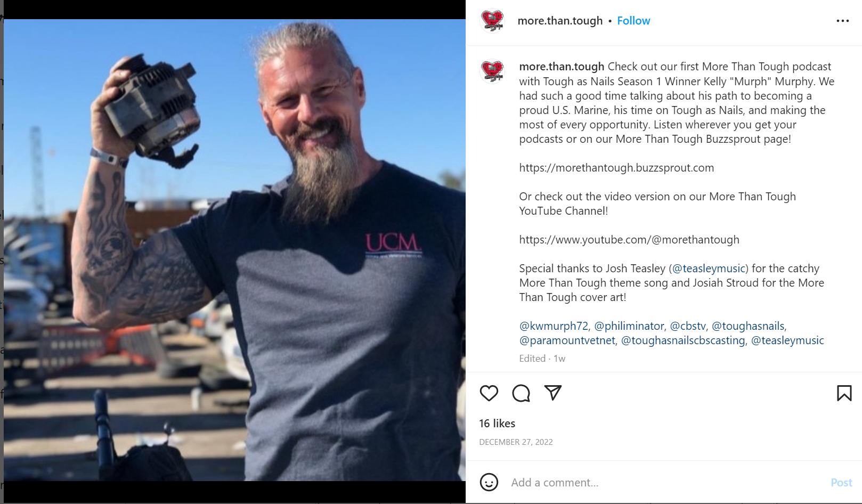Save post with bookmark icon

(844, 393)
